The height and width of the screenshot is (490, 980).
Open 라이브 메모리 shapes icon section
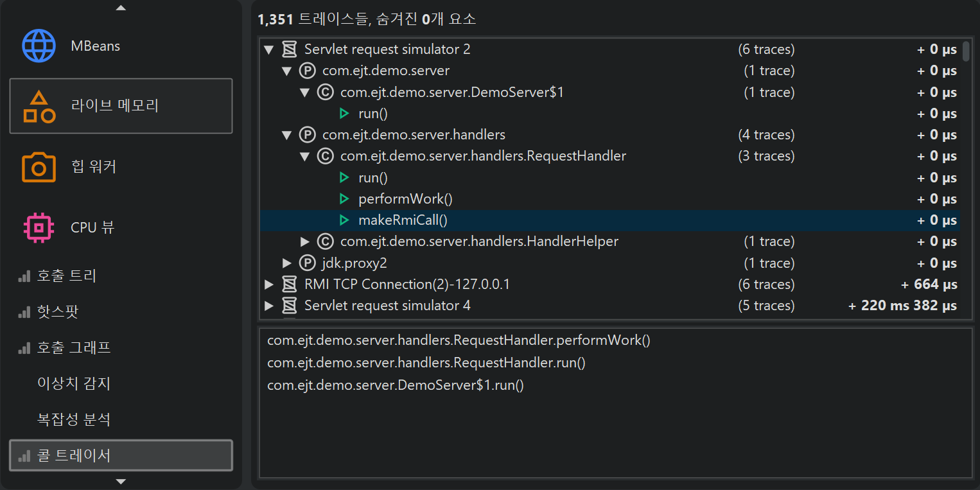coord(39,106)
